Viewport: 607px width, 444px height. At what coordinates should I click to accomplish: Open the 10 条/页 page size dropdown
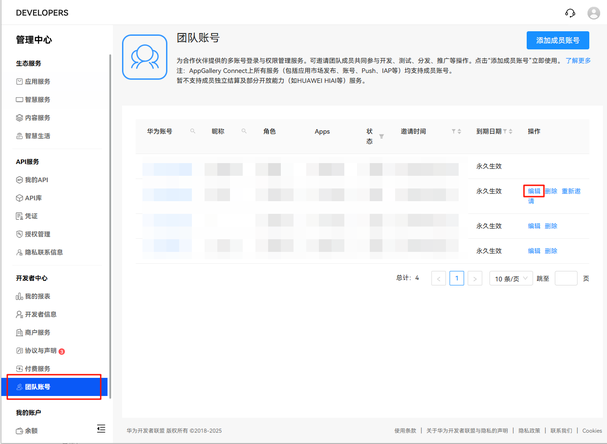click(512, 279)
